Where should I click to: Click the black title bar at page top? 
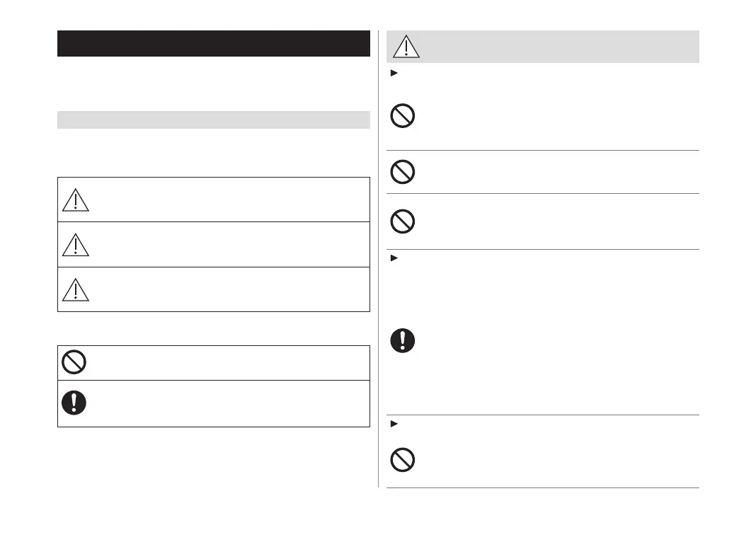(214, 44)
